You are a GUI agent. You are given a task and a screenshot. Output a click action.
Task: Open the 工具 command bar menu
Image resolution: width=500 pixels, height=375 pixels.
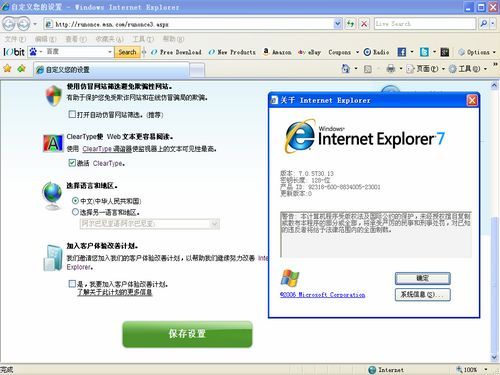[468, 69]
